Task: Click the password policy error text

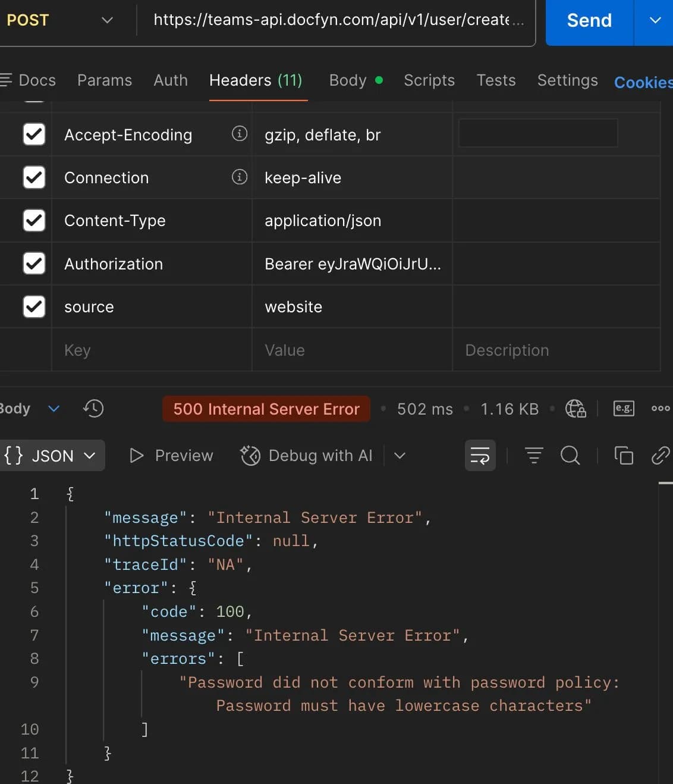Action: click(399, 694)
